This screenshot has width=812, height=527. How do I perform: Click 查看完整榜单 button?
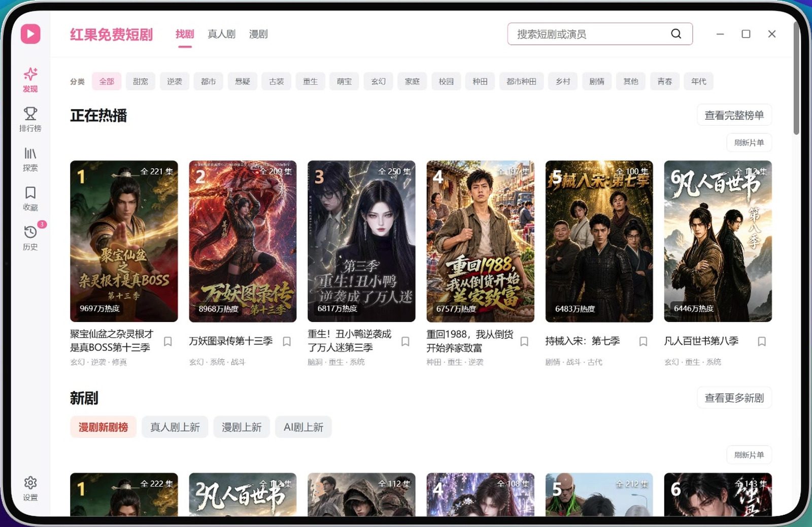click(x=734, y=115)
